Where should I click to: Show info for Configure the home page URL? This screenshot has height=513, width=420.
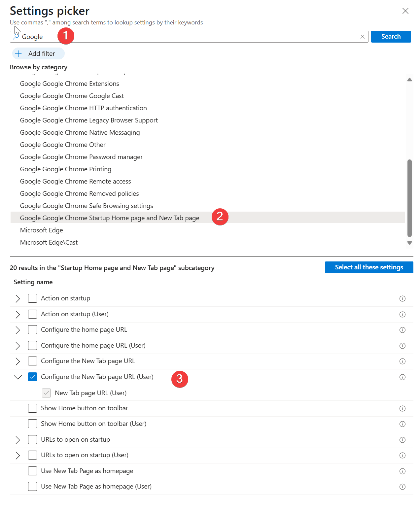[x=402, y=330]
